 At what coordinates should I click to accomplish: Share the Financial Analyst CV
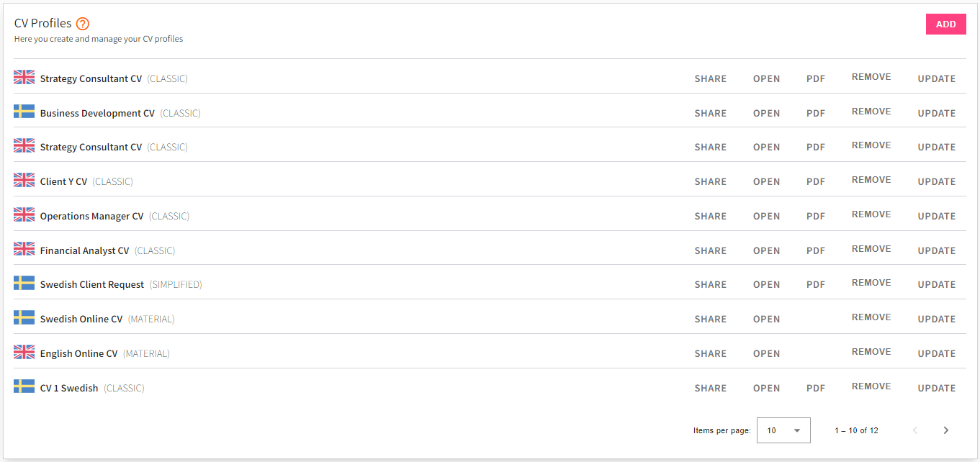(x=710, y=250)
